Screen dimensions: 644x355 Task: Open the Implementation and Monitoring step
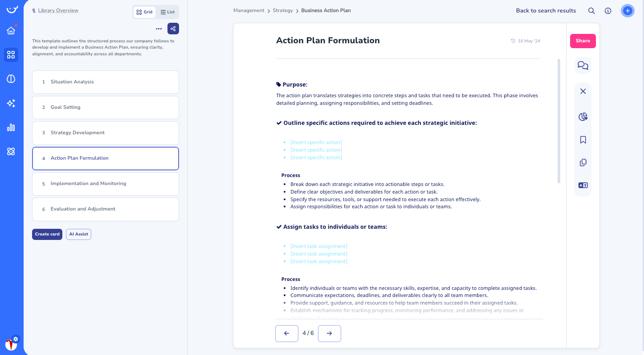point(105,183)
